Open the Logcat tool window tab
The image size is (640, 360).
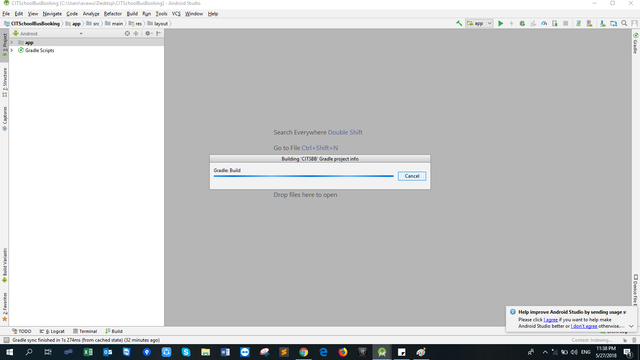pyautogui.click(x=52, y=331)
